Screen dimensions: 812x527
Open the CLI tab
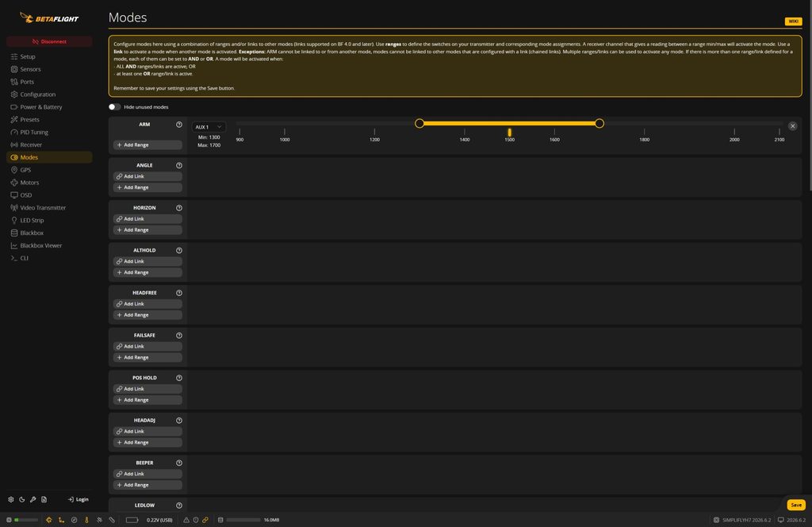[49, 258]
